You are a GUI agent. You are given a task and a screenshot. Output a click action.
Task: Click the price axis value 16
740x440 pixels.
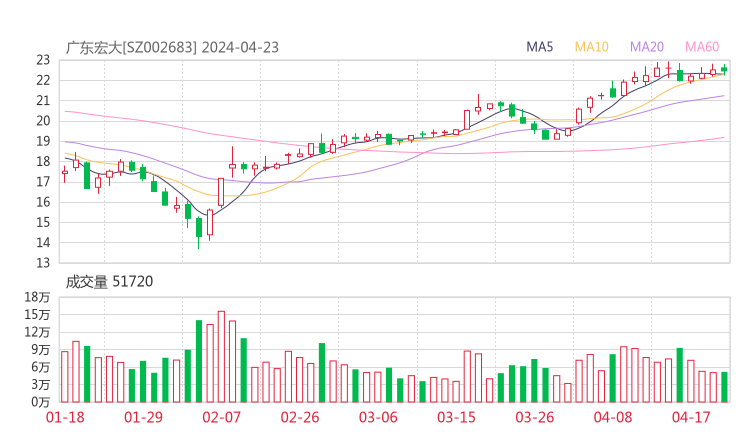43,202
